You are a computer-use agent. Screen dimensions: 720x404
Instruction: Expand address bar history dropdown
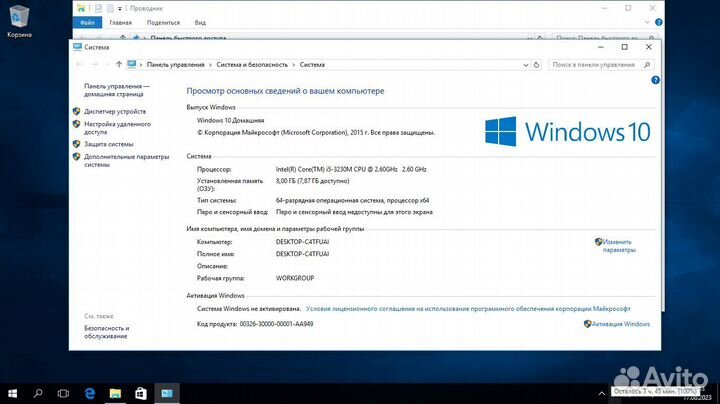[x=526, y=65]
